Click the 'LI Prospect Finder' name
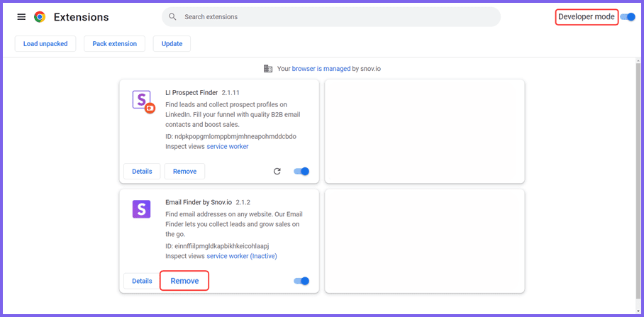Screen dimensions: 644x317 point(191,92)
